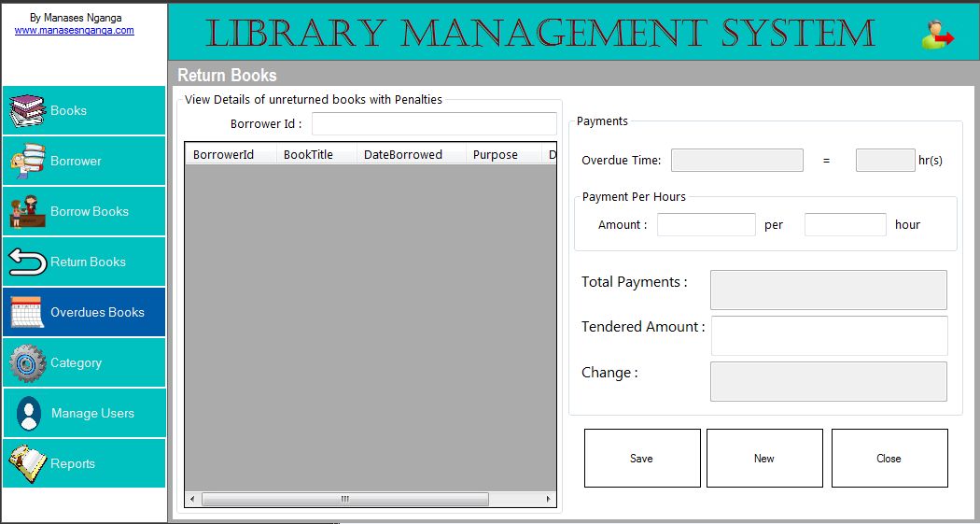Viewport: 980px width, 524px height.
Task: Click the Library Management System title
Action: point(540,34)
